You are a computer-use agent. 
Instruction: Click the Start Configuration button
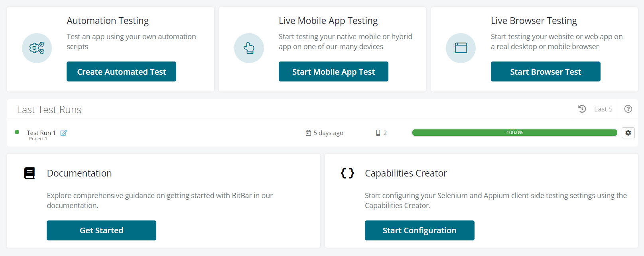[419, 230]
